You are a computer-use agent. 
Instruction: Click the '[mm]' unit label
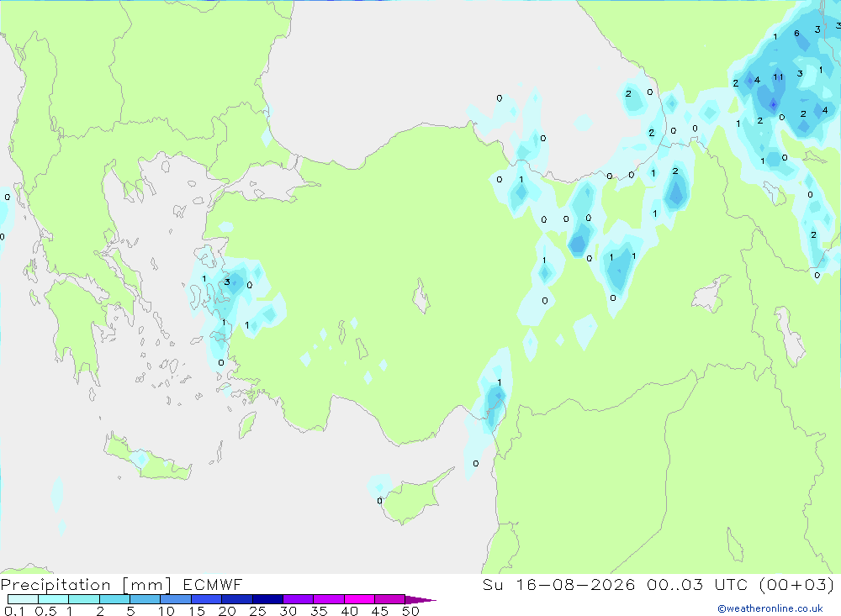[x=147, y=585]
